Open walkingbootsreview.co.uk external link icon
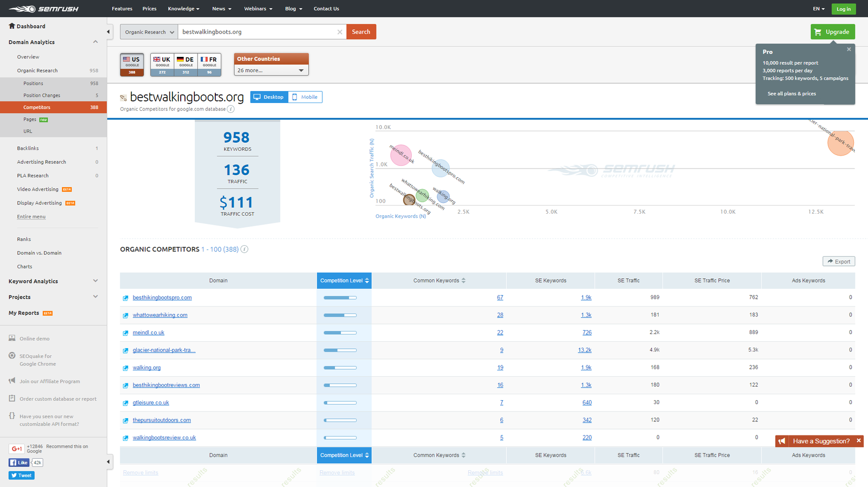 tap(125, 438)
